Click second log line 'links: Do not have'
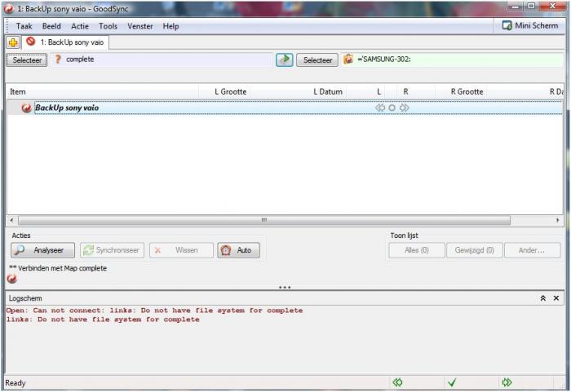The height and width of the screenshot is (392, 571). [x=103, y=319]
